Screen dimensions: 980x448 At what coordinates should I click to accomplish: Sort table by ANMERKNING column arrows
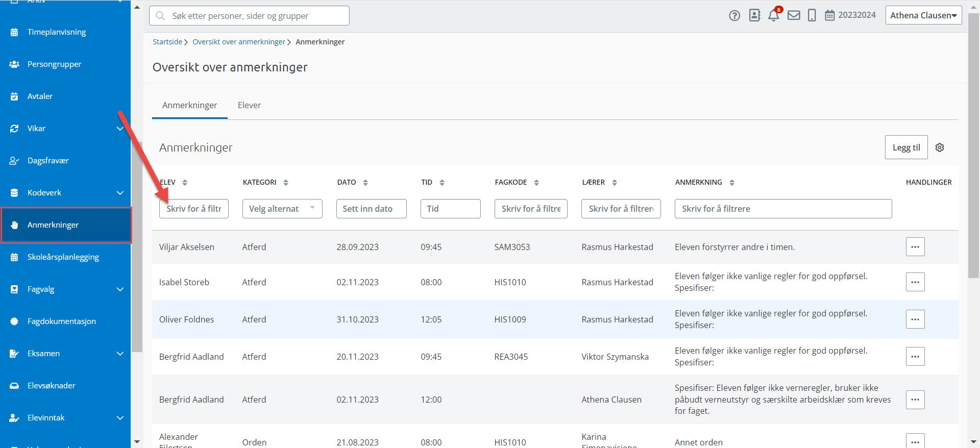coord(732,183)
